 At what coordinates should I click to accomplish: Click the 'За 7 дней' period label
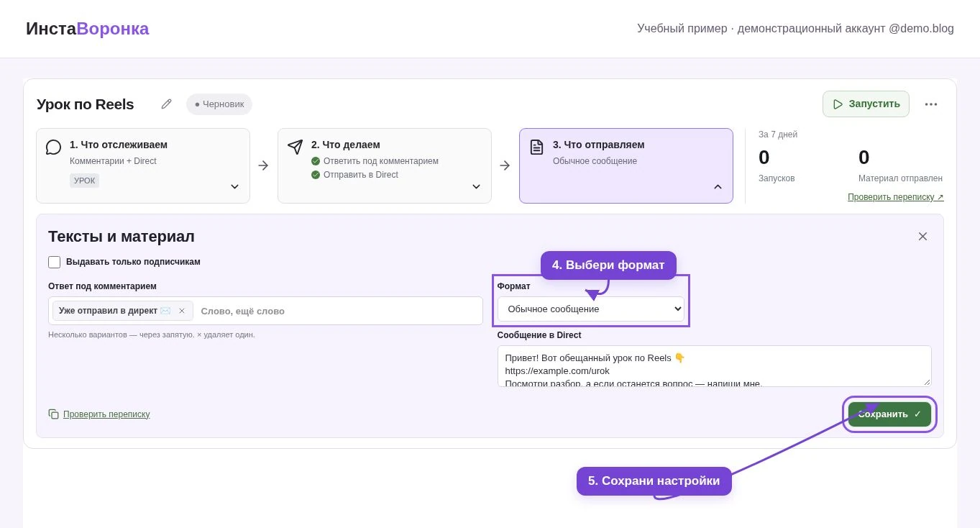(x=778, y=135)
